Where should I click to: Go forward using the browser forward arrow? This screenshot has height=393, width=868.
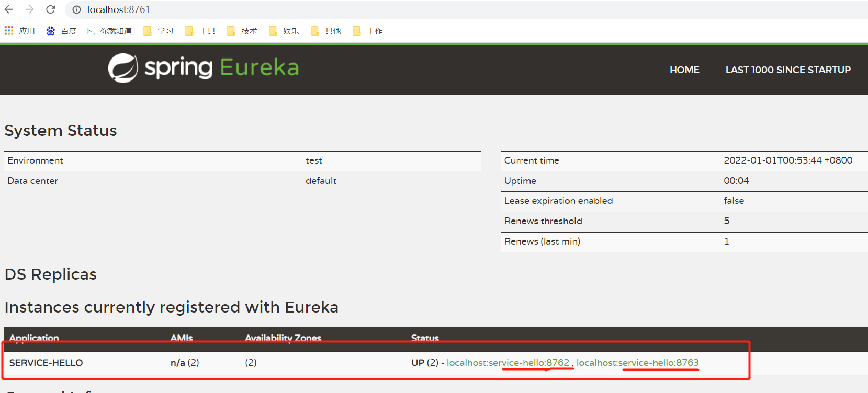(30, 9)
